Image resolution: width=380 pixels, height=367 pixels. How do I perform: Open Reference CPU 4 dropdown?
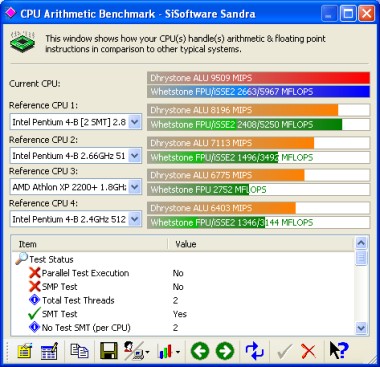tap(135, 219)
